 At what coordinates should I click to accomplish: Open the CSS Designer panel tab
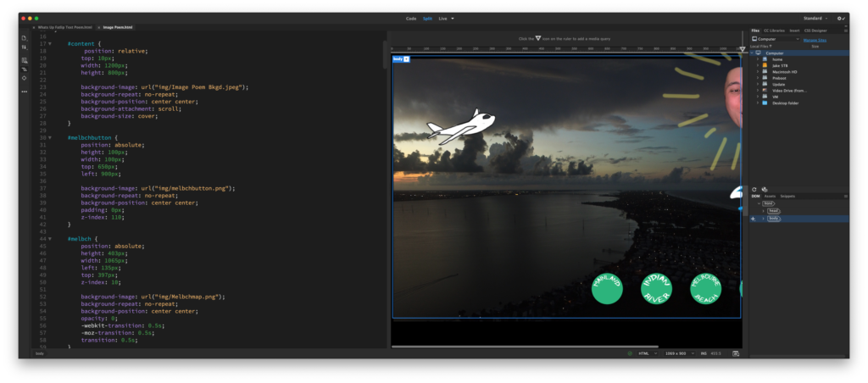[814, 31]
